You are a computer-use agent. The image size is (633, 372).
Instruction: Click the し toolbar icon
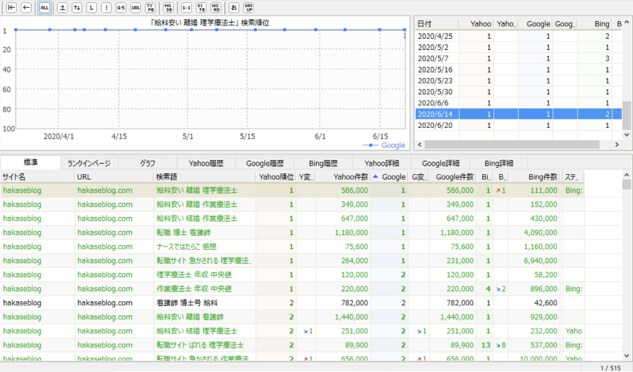92,8
